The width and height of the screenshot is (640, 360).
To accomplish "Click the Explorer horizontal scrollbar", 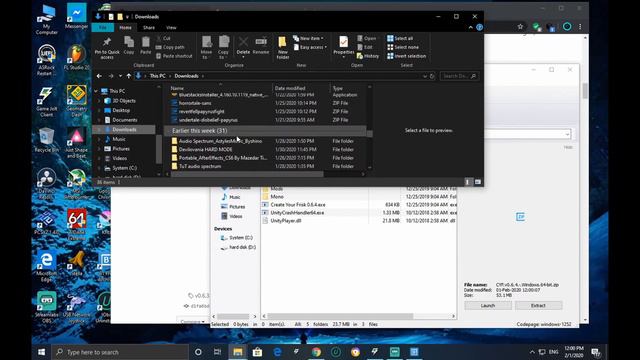I will [x=247, y=174].
